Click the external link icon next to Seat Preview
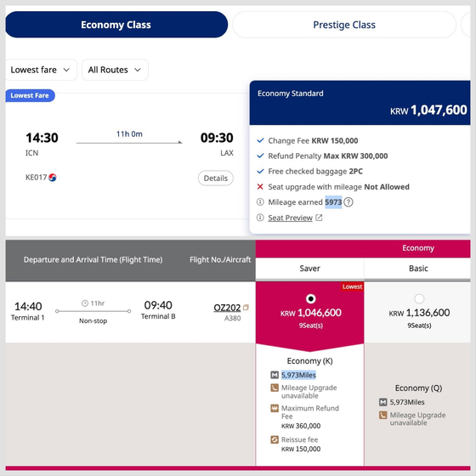Viewport: 476px width, 476px height. pos(319,218)
